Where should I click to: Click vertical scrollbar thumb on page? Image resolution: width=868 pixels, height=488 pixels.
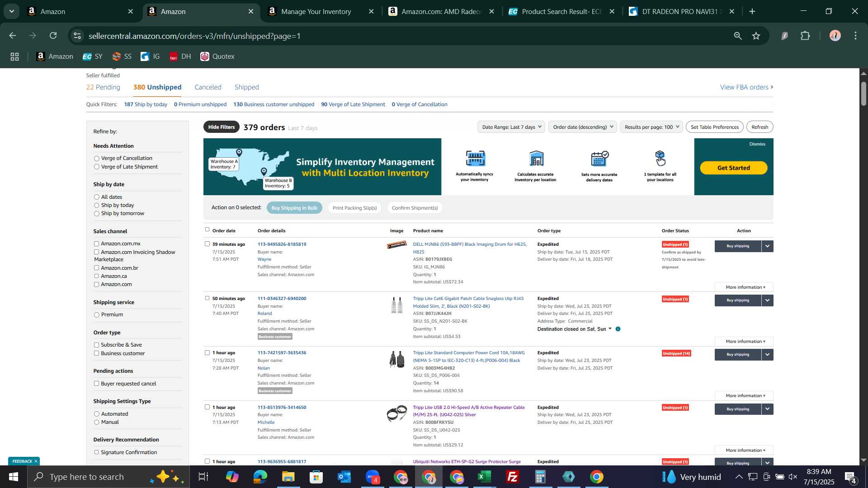point(863,94)
